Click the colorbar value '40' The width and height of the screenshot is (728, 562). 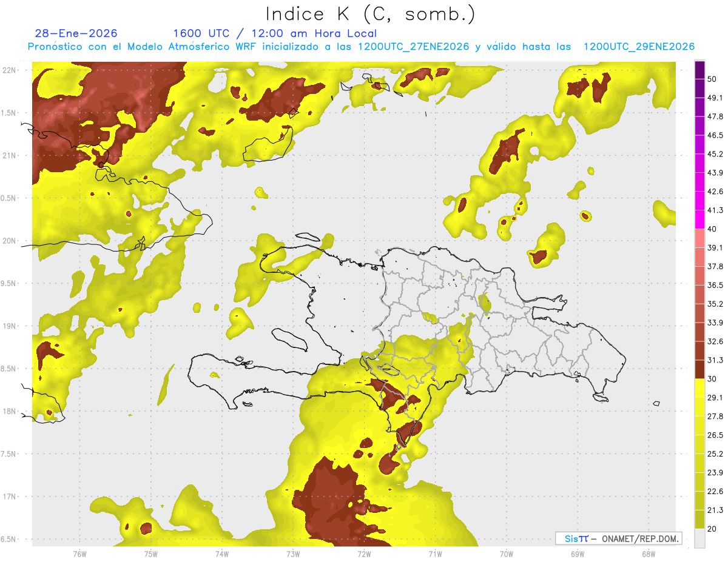point(713,229)
